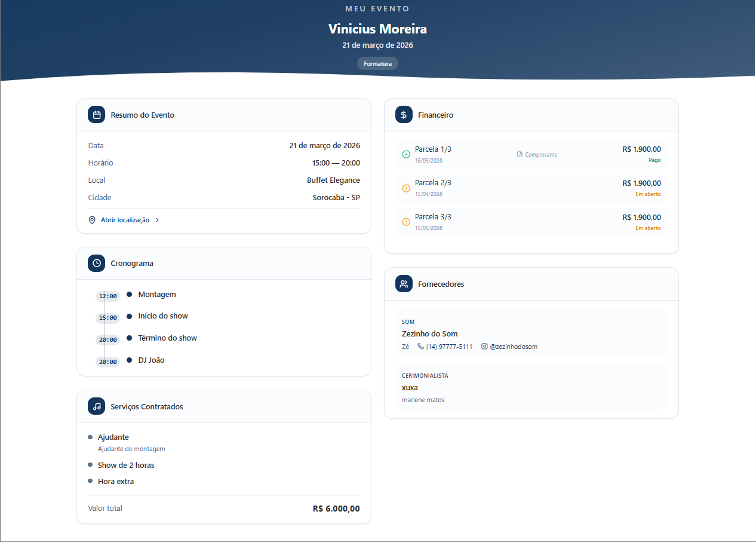Click the Parcela 2/3 installment label
The width and height of the screenshot is (756, 542).
point(433,183)
